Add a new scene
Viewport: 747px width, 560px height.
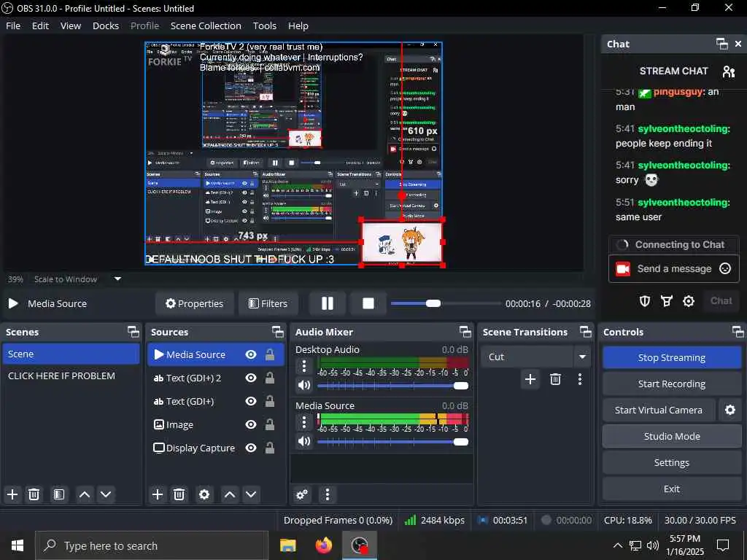click(x=12, y=494)
